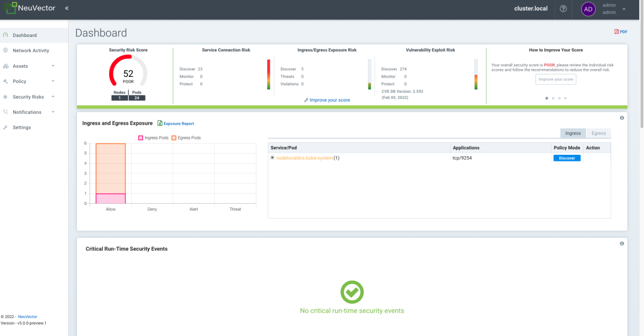This screenshot has height=336, width=644.
Task: Expand the Assets submenu arrow
Action: (x=53, y=66)
